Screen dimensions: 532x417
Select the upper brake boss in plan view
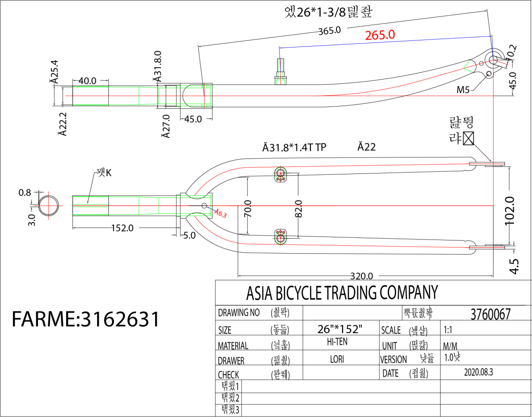[281, 173]
